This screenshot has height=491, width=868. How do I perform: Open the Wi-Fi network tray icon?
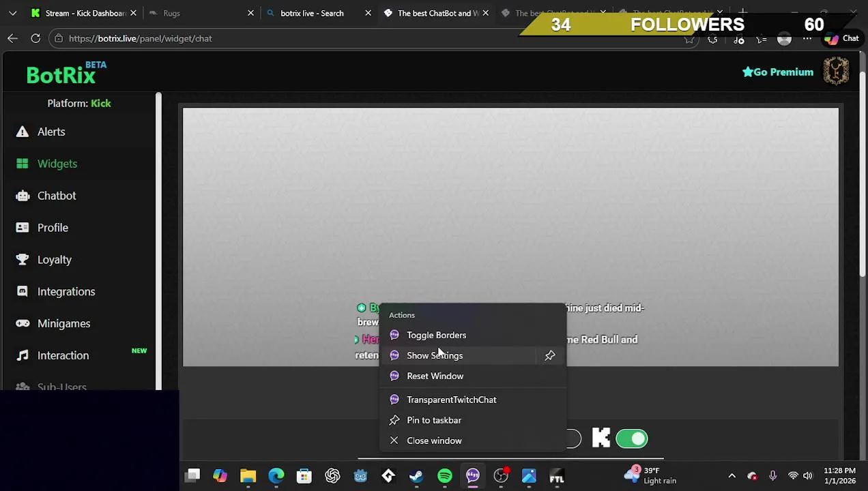pyautogui.click(x=793, y=476)
